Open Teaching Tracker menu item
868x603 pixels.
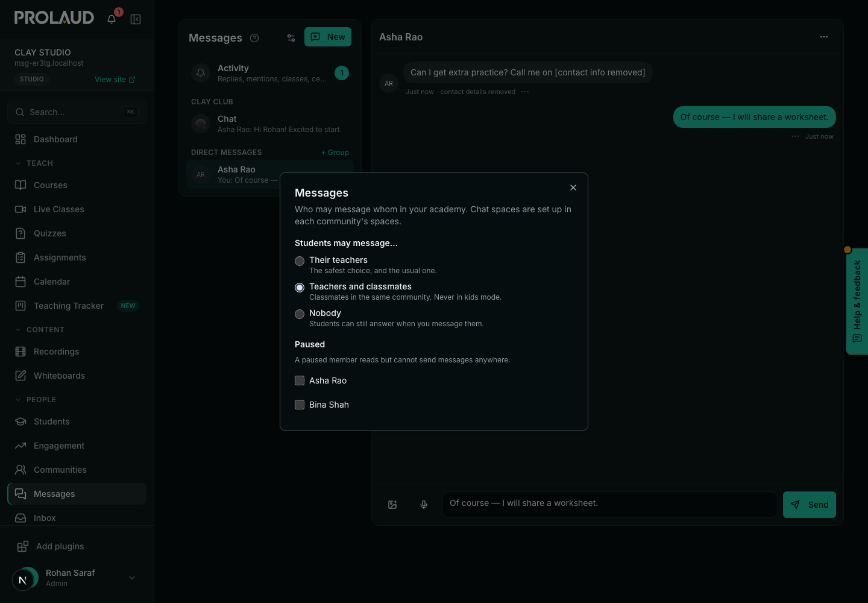[x=77, y=306]
